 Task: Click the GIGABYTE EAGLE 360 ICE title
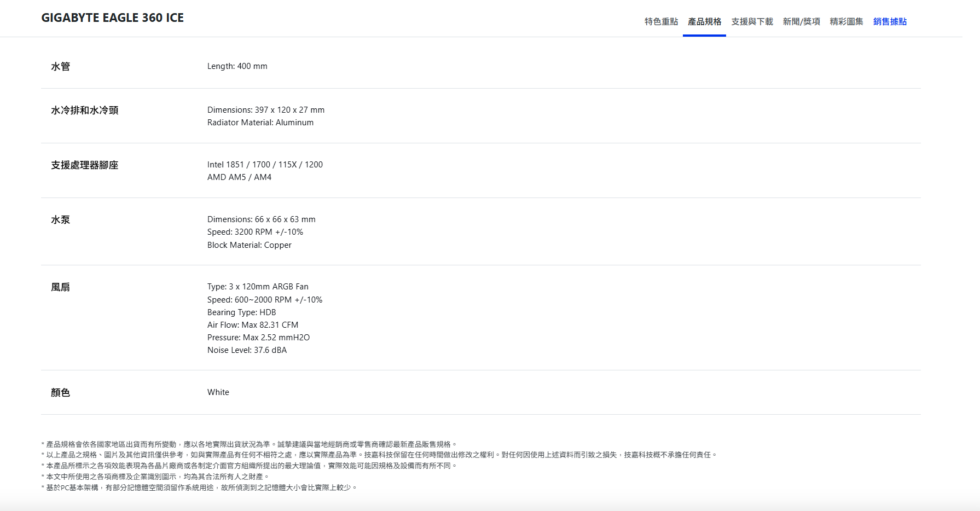tap(112, 18)
